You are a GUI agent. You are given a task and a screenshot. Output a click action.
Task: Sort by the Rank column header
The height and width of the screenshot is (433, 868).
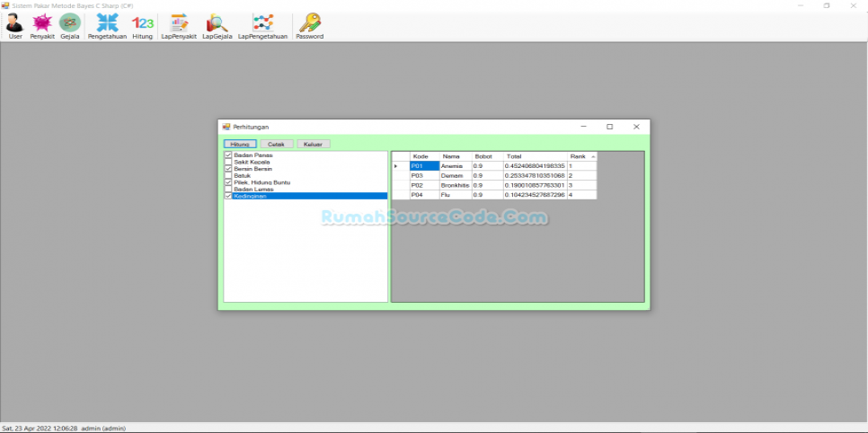click(x=582, y=156)
